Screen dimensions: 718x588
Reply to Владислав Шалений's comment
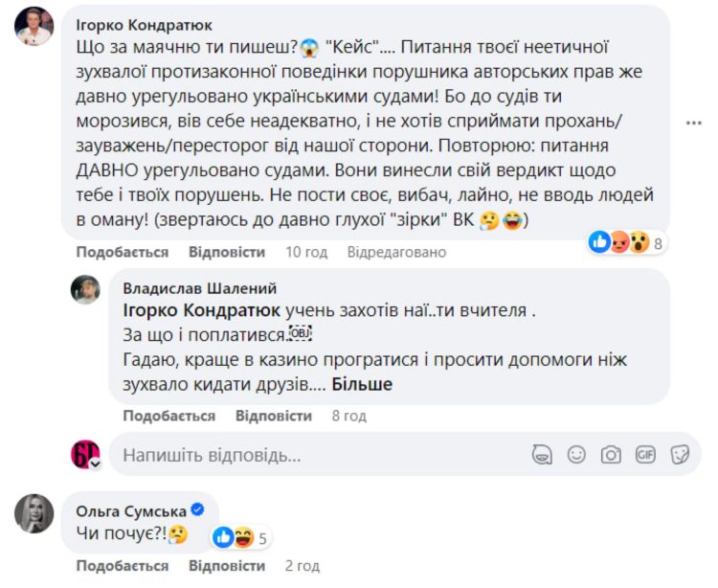click(273, 416)
